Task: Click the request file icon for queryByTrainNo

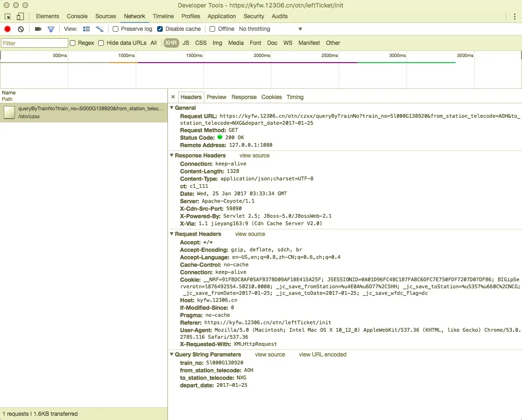Action: coord(9,113)
